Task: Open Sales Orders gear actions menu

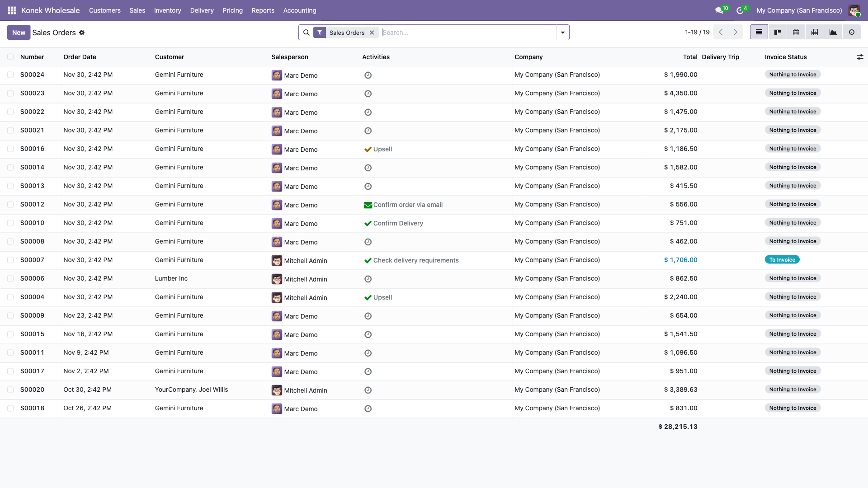Action: (x=82, y=33)
